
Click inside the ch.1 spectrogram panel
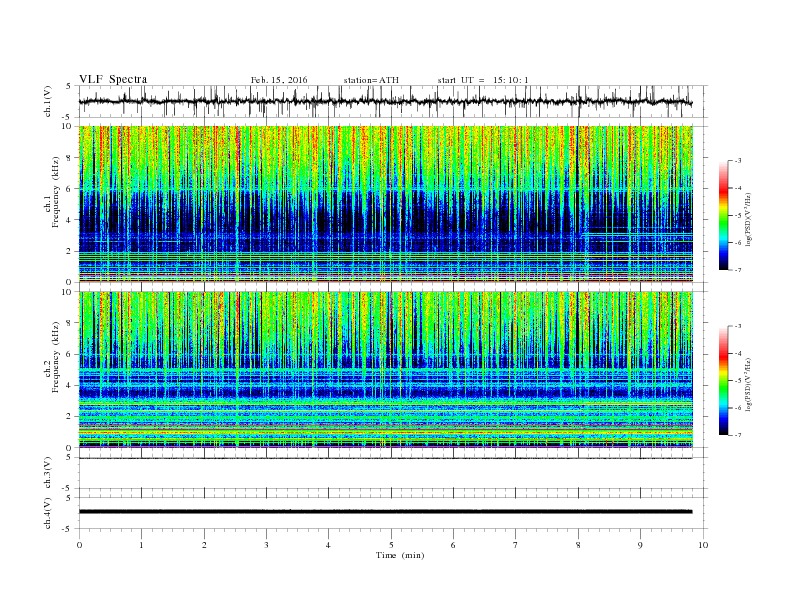pyautogui.click(x=386, y=204)
